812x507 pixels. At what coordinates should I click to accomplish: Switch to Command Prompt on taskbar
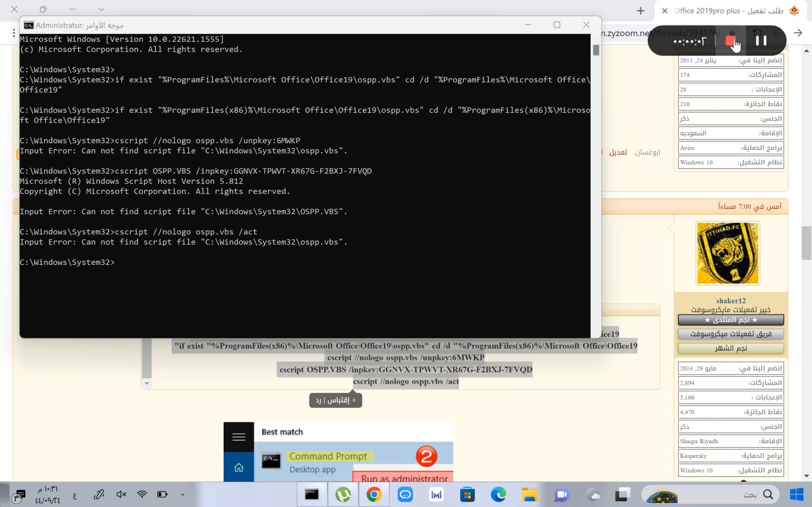312,495
